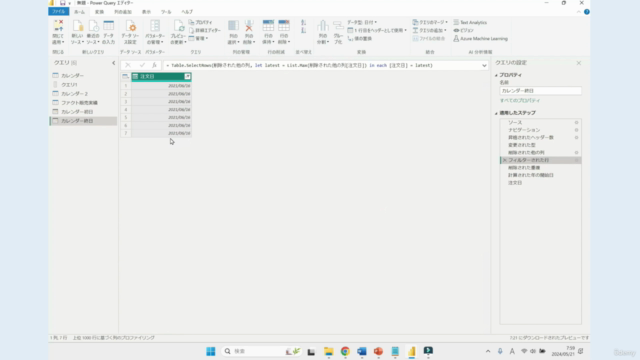This screenshot has width=640, height=360.
Task: Switch to the 表示 tab
Action: (x=146, y=12)
